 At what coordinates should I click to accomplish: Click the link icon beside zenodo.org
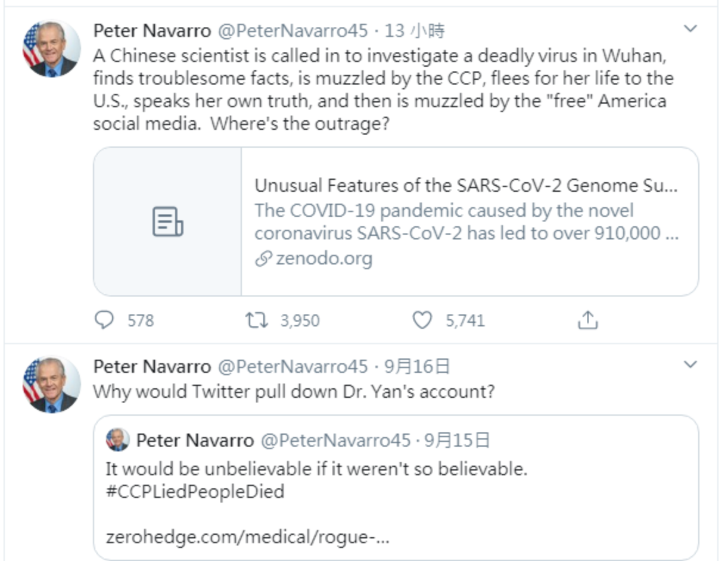(263, 259)
